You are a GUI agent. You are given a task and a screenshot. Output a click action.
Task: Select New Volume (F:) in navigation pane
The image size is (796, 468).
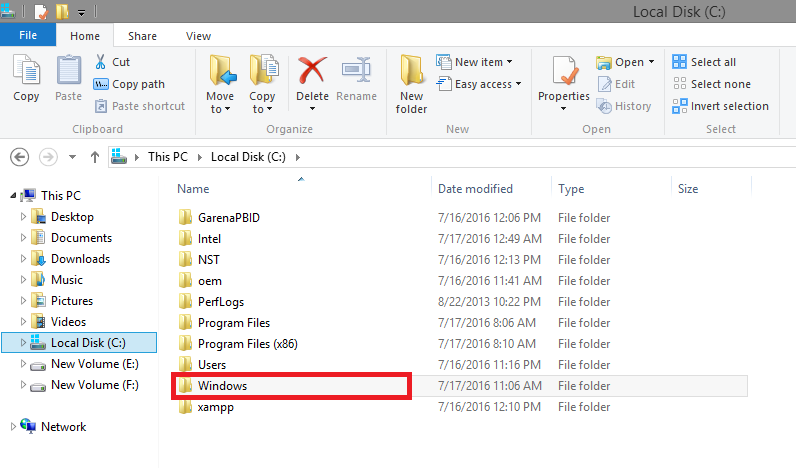tap(94, 385)
